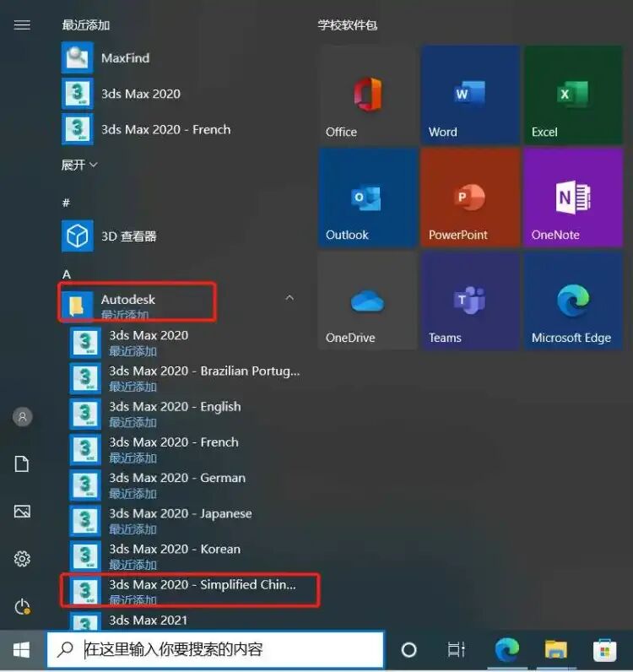Screen dimensions: 633x672
Task: Open the OneDrive tile
Action: pos(368,301)
